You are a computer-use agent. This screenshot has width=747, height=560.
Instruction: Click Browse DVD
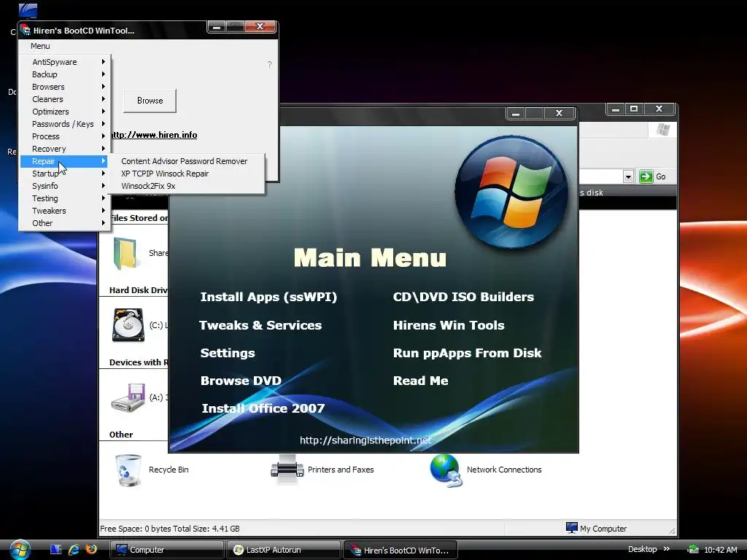(x=241, y=381)
